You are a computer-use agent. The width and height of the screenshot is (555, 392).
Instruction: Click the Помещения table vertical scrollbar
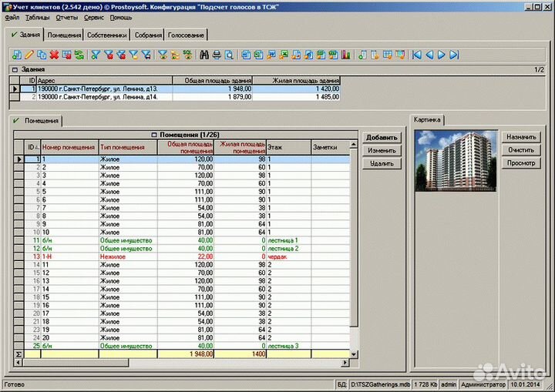tap(355, 246)
